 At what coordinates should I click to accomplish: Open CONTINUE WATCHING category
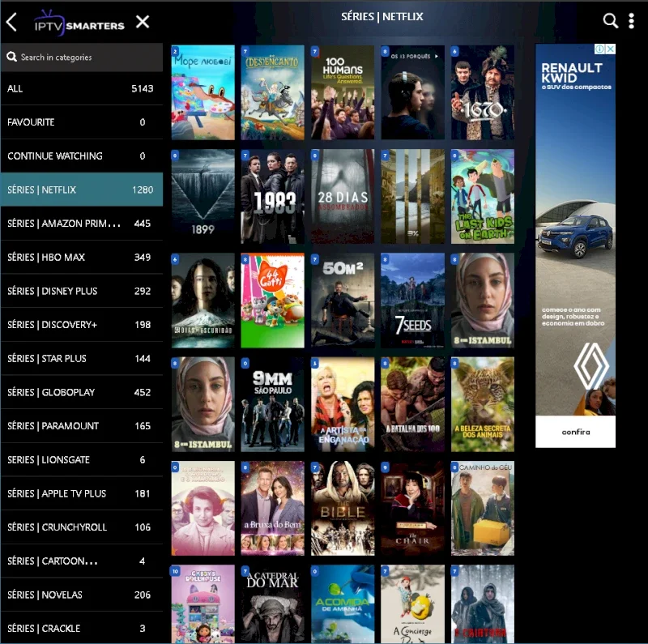pyautogui.click(x=82, y=156)
